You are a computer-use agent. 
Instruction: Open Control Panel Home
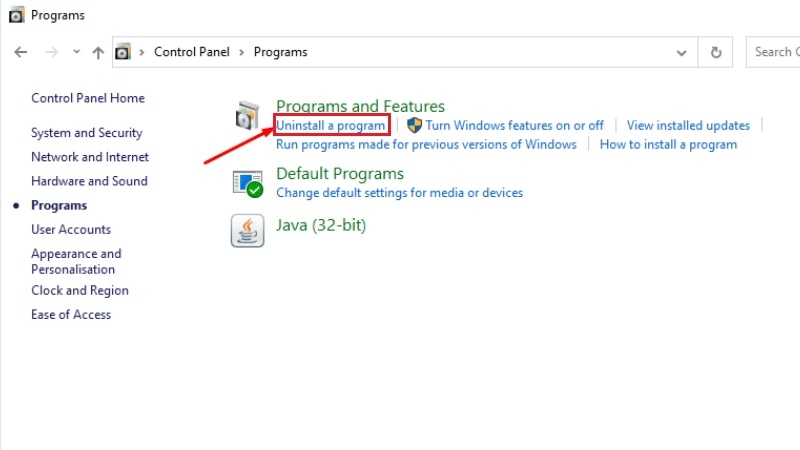click(x=88, y=98)
